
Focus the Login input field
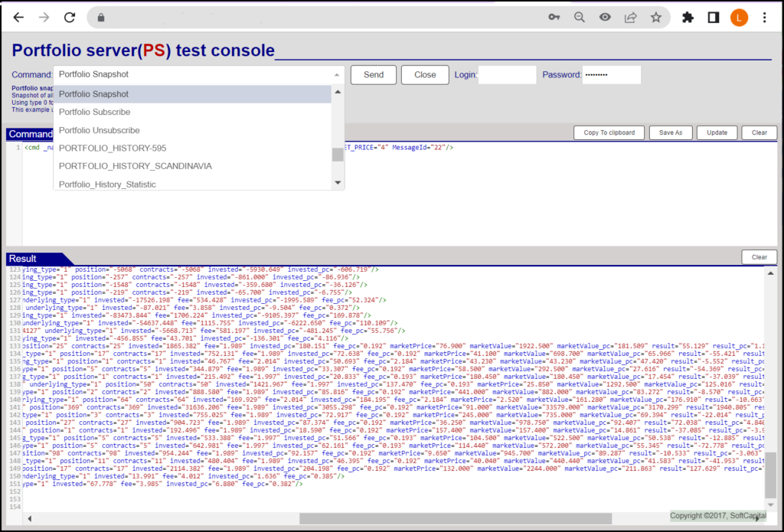[x=507, y=75]
